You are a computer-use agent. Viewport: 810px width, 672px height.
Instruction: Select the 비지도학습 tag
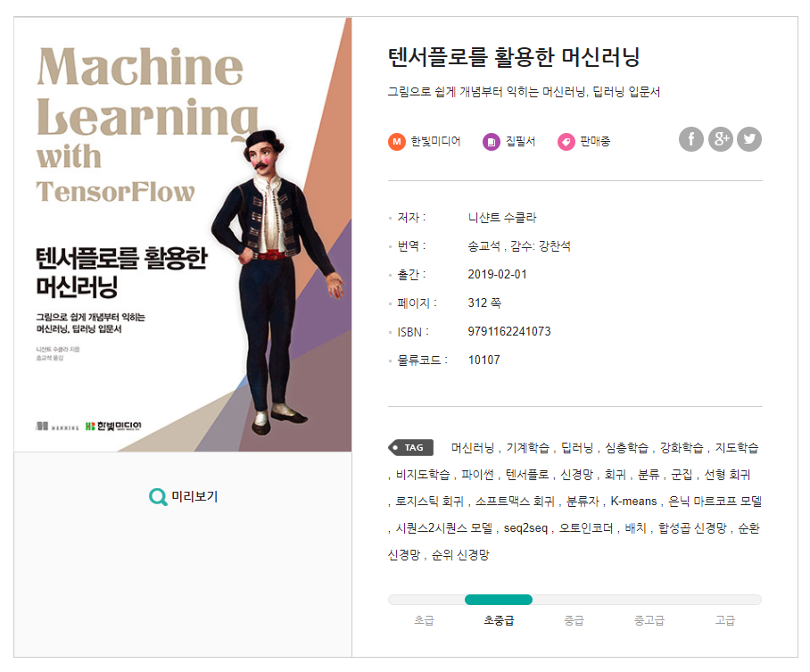pos(423,475)
